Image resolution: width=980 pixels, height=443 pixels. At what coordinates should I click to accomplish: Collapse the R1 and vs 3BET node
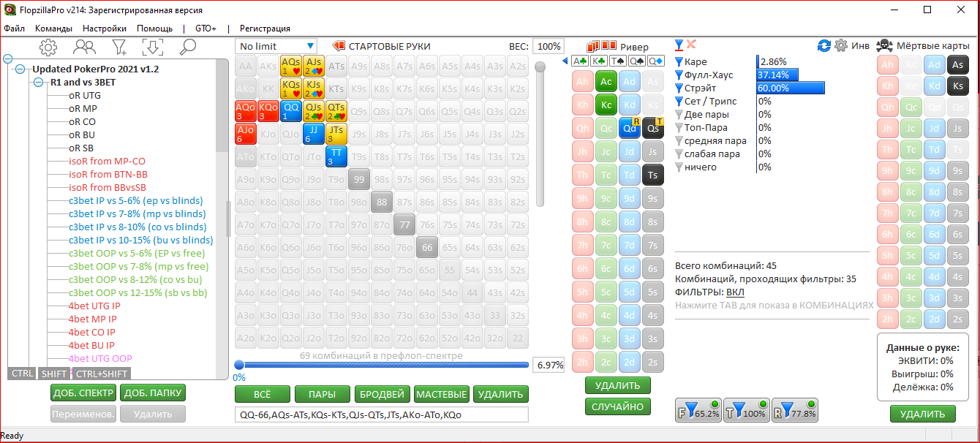pyautogui.click(x=38, y=83)
